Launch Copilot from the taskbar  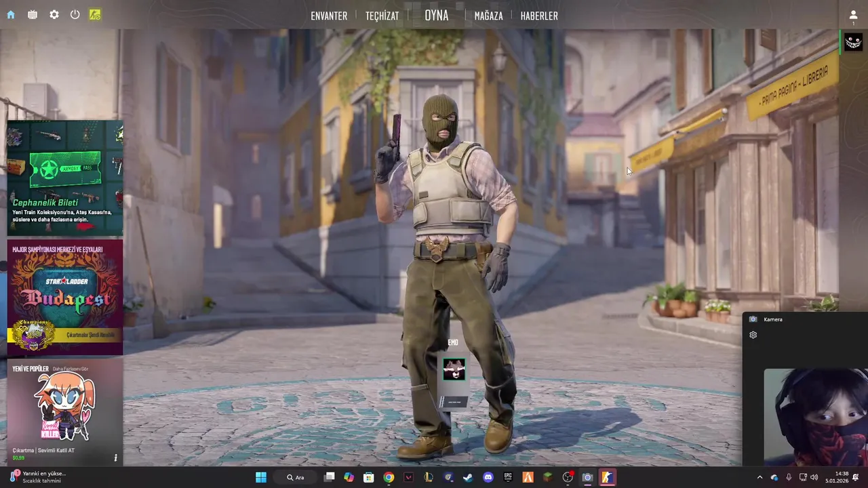tap(349, 477)
